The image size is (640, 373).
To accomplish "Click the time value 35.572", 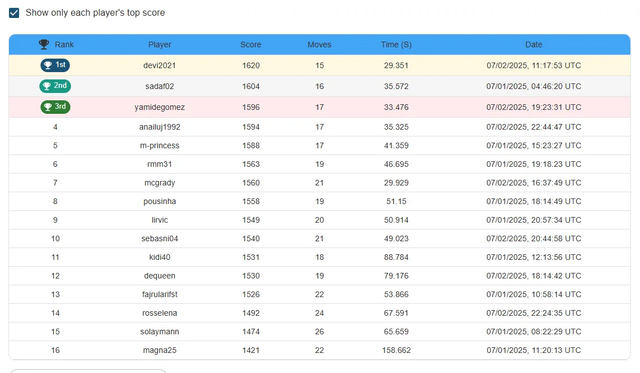I will tap(396, 86).
